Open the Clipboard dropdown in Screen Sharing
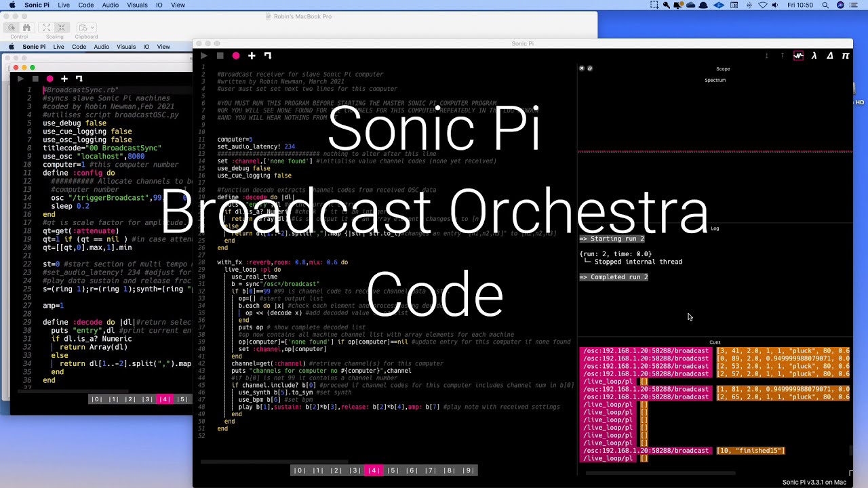 (87, 28)
